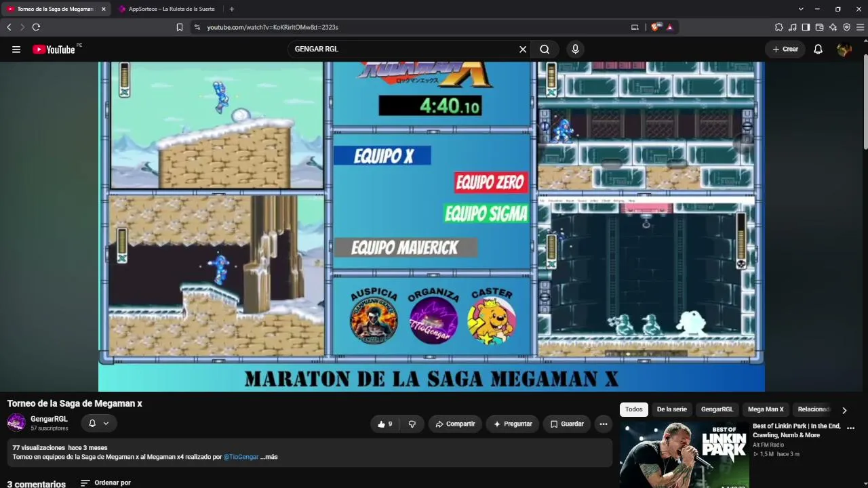Open the Best of Linkin Park video title
Viewport: 868px width, 488px height.
(797, 430)
